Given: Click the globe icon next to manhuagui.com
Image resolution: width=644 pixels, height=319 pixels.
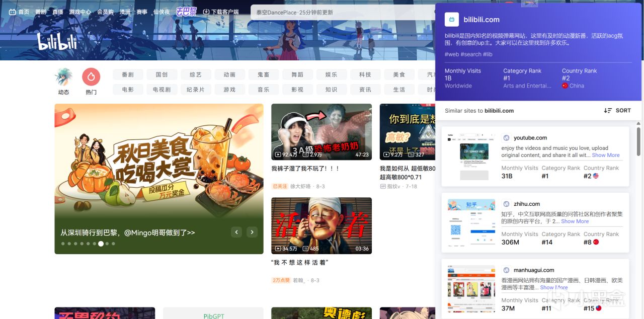Looking at the screenshot, I should (506, 270).
